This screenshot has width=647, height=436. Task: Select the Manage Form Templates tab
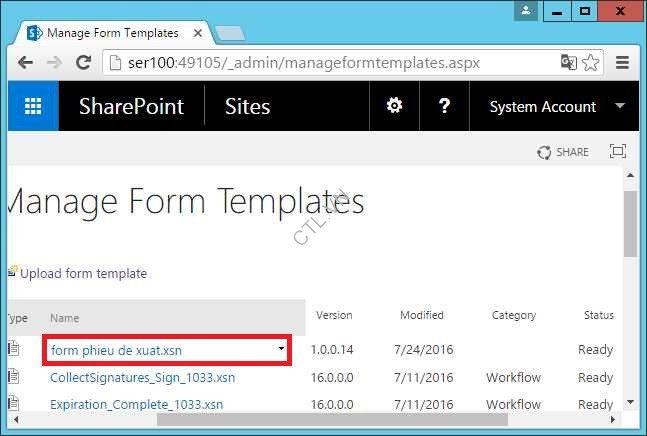pyautogui.click(x=110, y=33)
